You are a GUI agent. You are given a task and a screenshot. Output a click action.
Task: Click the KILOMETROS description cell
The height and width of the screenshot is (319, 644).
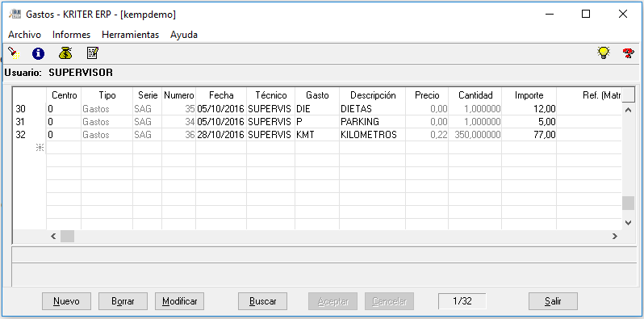373,134
